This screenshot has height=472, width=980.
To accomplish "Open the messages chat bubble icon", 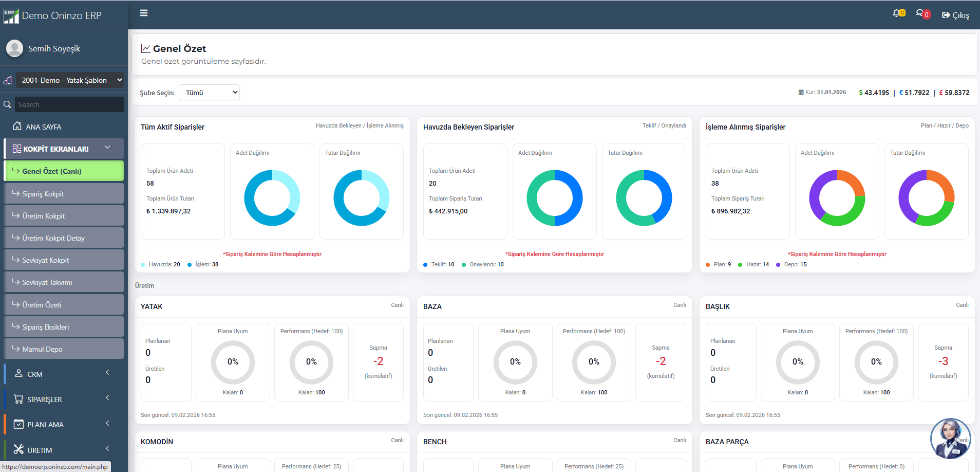I will pos(921,13).
